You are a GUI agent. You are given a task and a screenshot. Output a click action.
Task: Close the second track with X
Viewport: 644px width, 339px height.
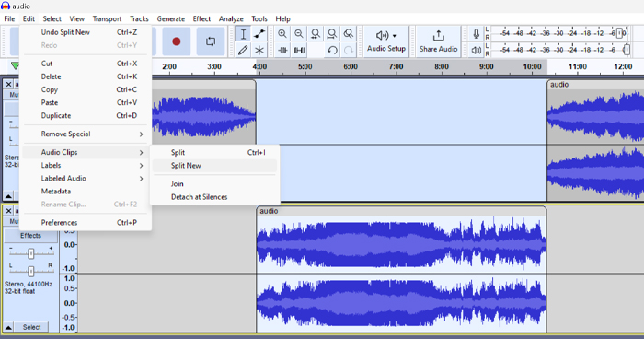8,211
